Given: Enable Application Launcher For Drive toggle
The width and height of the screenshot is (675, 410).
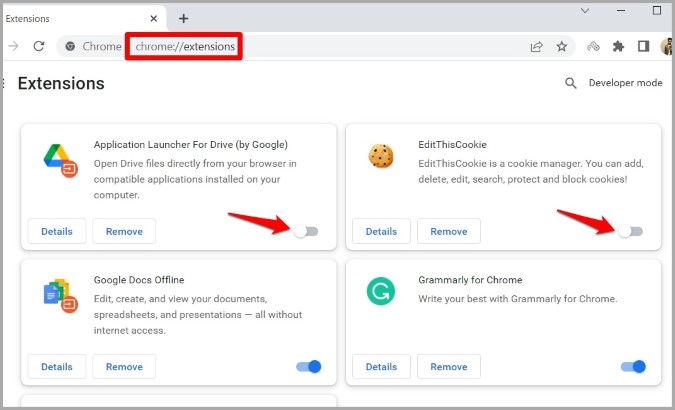Looking at the screenshot, I should click(x=306, y=231).
